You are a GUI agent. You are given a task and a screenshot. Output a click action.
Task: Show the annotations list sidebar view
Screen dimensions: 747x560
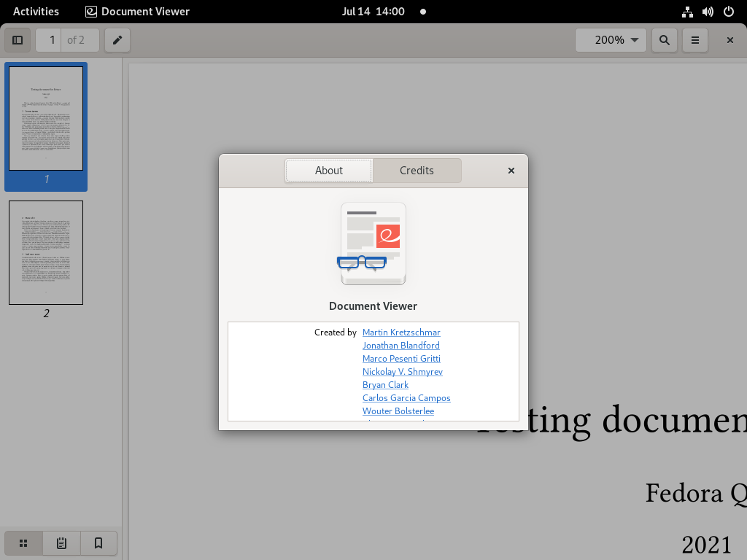coord(61,542)
